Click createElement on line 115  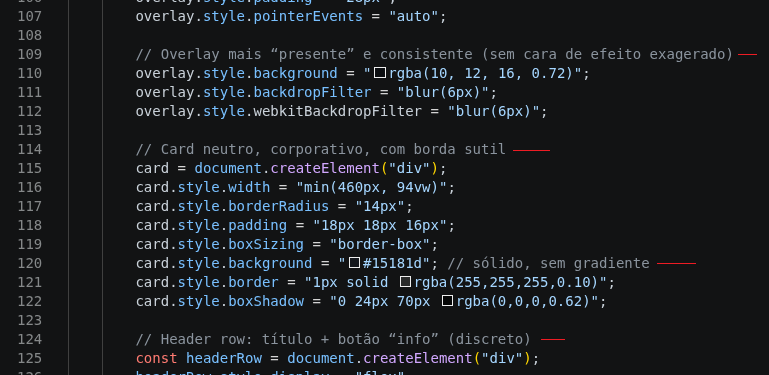325,168
